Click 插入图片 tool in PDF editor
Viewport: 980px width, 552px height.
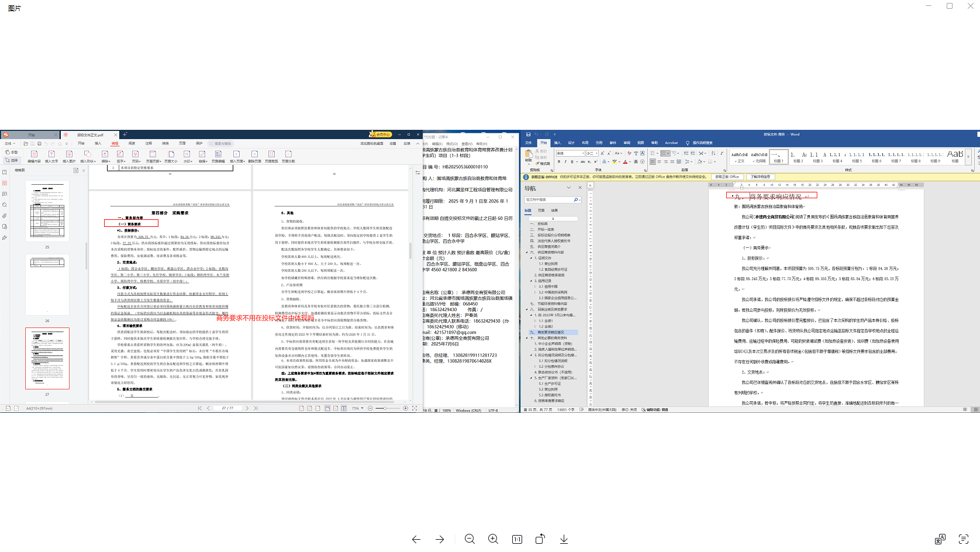pyautogui.click(x=69, y=157)
